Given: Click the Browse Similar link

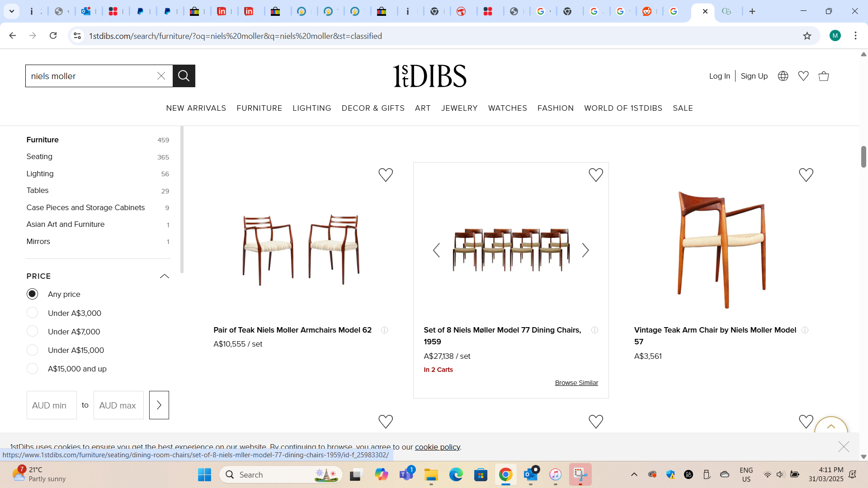Looking at the screenshot, I should pos(576,383).
